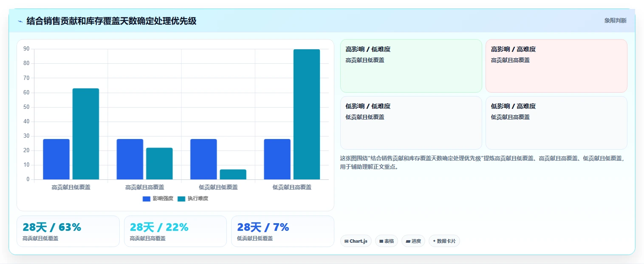The width and height of the screenshot is (644, 264).
Task: Click the Chart.js tag chip
Action: pyautogui.click(x=356, y=241)
